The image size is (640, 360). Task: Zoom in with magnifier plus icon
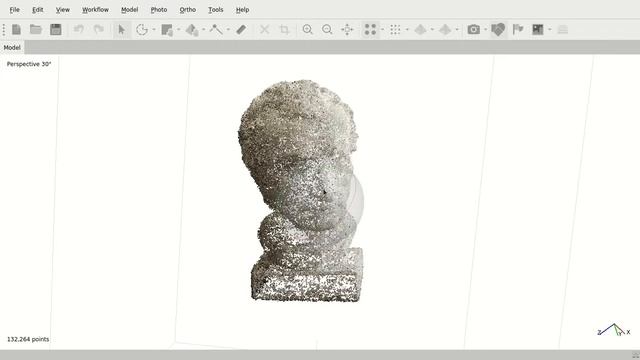point(308,29)
